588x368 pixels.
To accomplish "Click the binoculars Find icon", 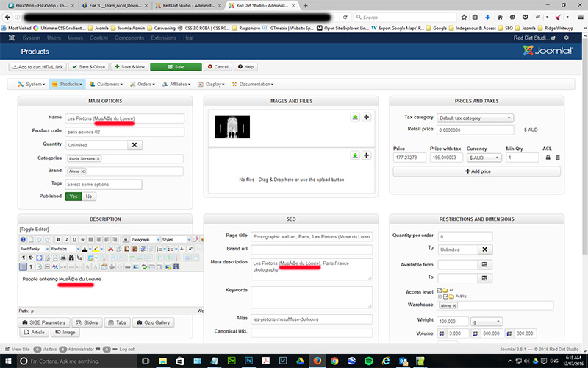I will point(71,258).
